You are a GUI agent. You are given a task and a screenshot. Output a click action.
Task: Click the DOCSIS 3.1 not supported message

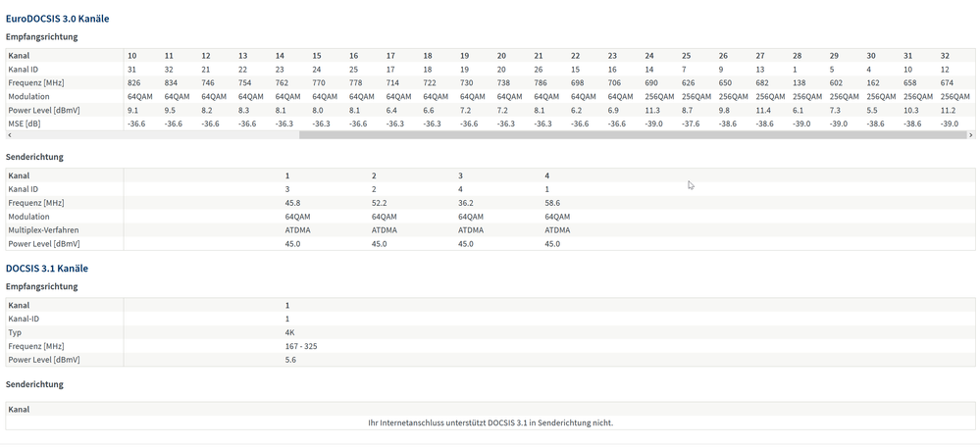coord(490,422)
